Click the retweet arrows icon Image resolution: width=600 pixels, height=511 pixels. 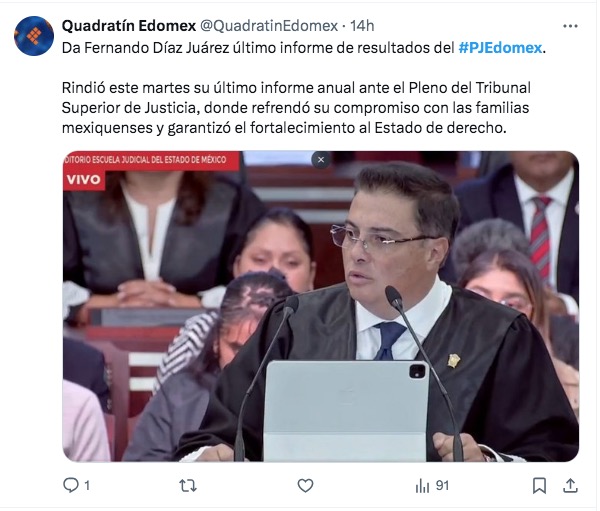click(x=188, y=486)
